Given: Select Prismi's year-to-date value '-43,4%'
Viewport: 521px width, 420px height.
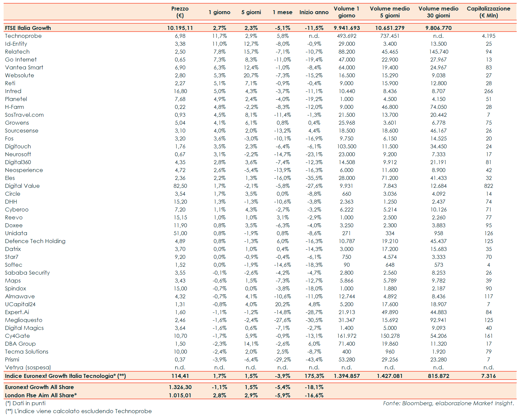Looking at the screenshot, I should tap(314, 359).
